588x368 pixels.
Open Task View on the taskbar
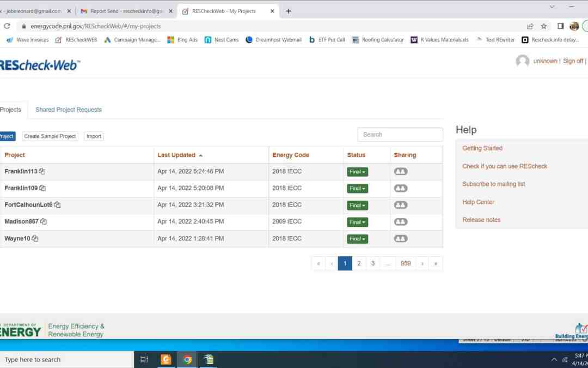point(144,359)
